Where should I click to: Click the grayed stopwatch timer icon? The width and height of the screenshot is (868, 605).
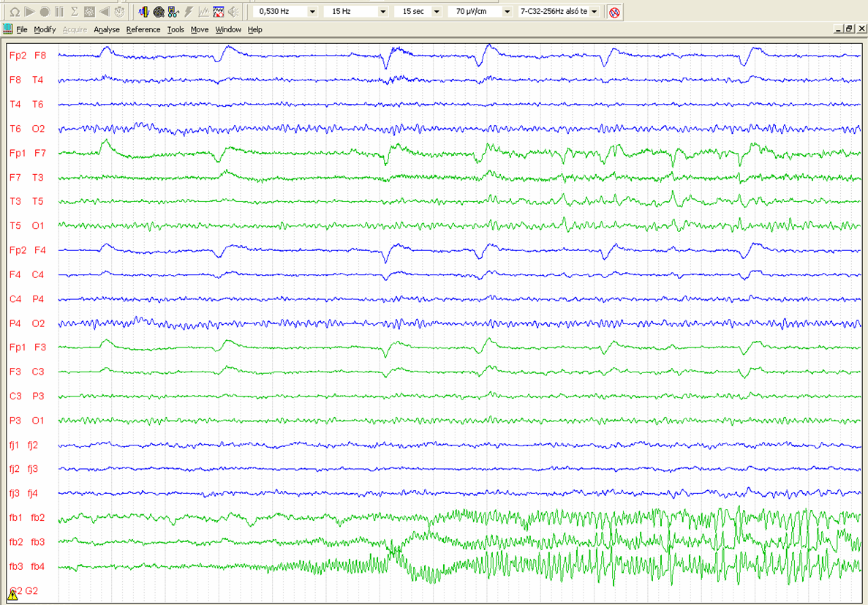tap(119, 12)
